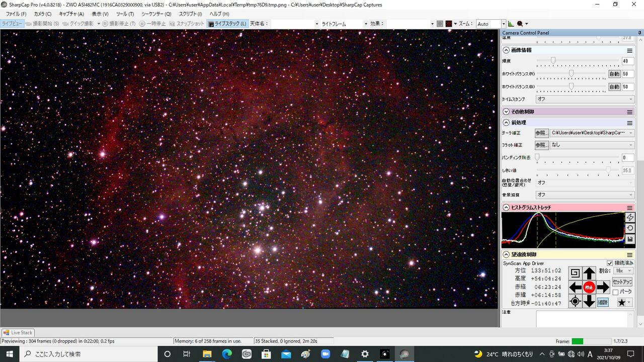Open the ヒストグラムストレッチ section hamburger menu
This screenshot has width=644, height=362.
tap(629, 208)
